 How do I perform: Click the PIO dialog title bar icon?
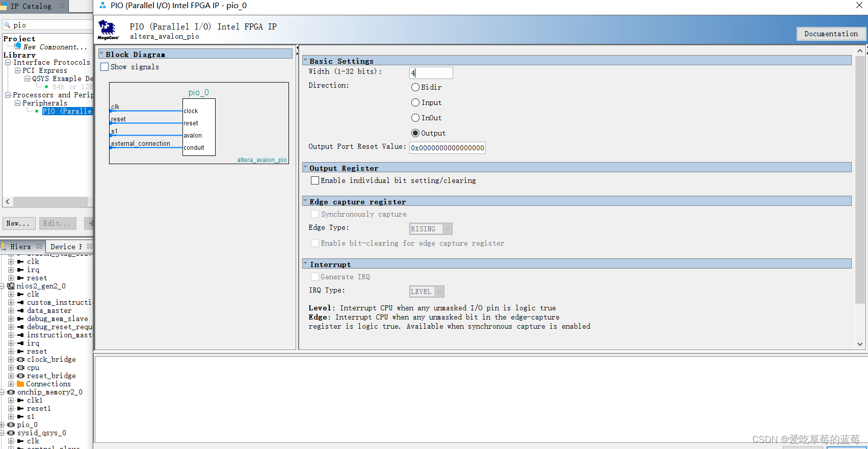click(x=102, y=5)
